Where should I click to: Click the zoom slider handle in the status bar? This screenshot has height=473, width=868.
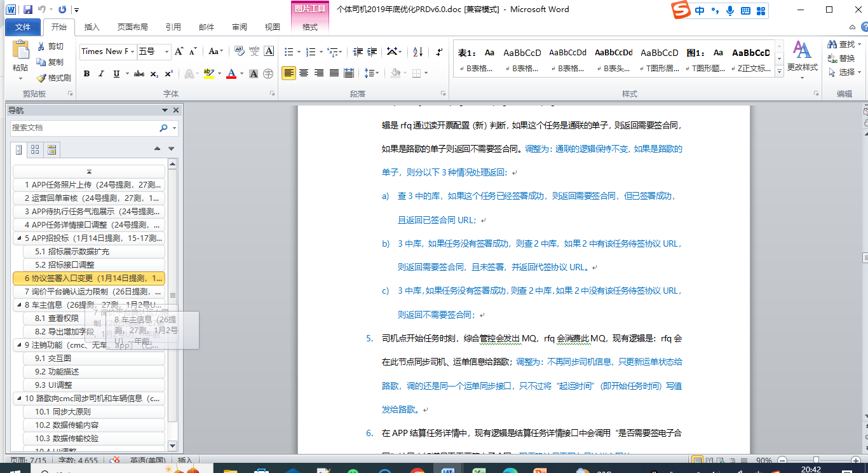point(815,461)
